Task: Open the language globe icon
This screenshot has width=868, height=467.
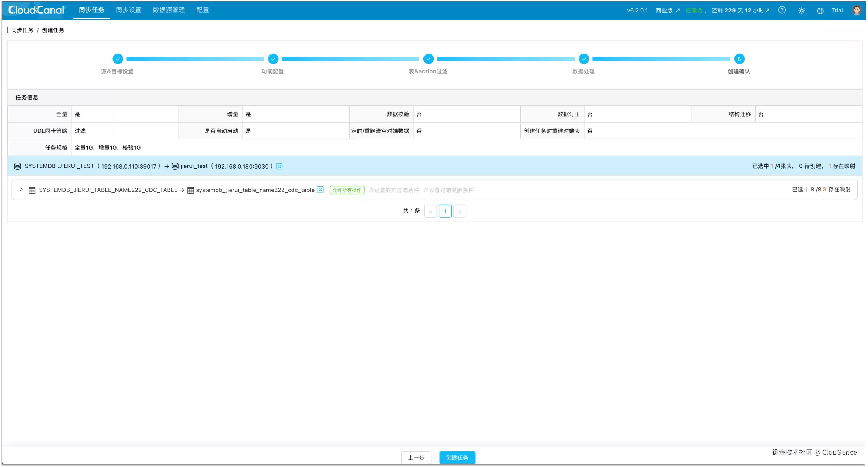Action: click(820, 11)
